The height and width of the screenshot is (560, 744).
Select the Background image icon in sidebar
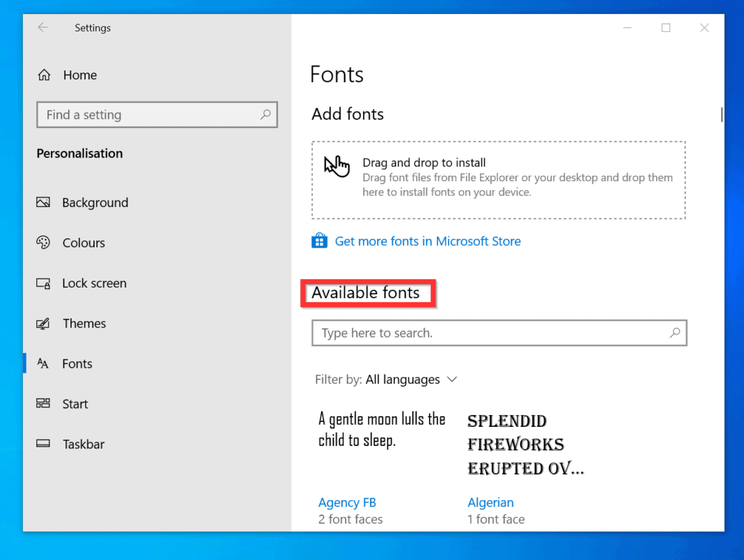(x=43, y=202)
